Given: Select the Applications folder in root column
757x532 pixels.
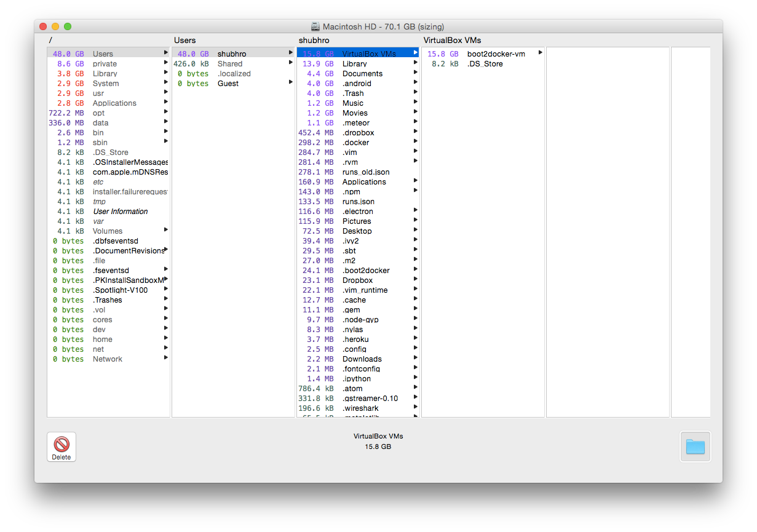Looking at the screenshot, I should 114,103.
